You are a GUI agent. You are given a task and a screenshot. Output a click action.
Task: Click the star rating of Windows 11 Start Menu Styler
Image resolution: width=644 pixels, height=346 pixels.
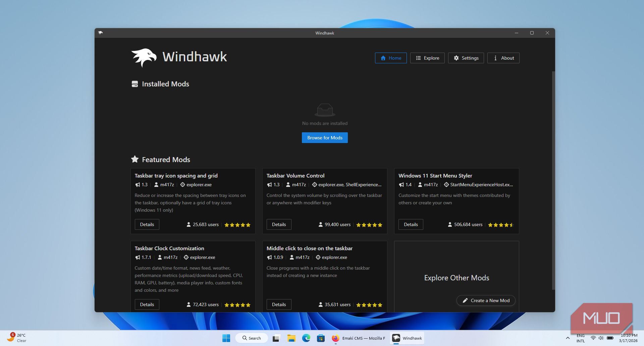tap(501, 225)
